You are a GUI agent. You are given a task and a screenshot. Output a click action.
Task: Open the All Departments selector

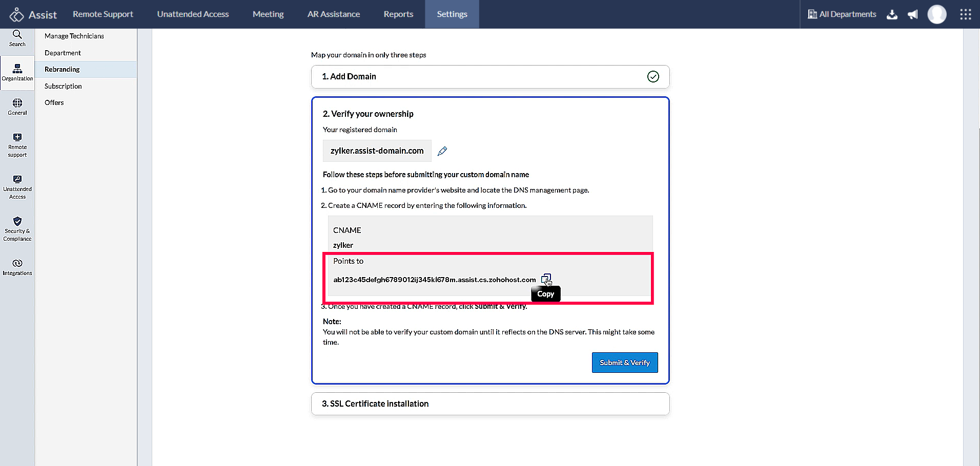point(841,14)
